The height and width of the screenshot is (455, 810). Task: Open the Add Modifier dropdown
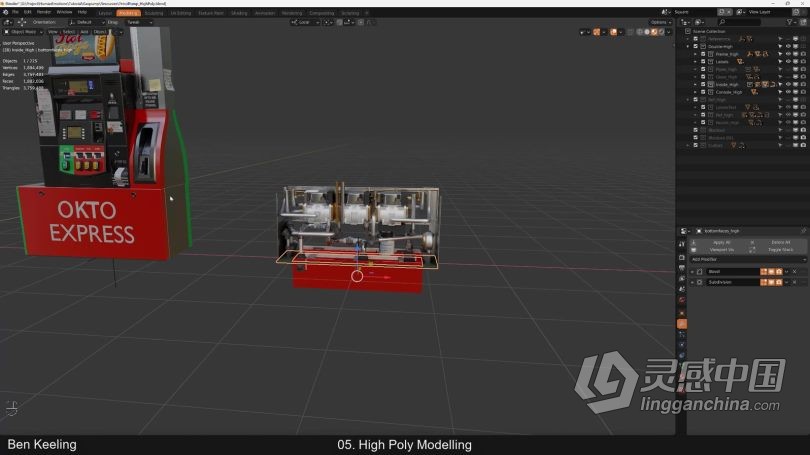[748, 259]
